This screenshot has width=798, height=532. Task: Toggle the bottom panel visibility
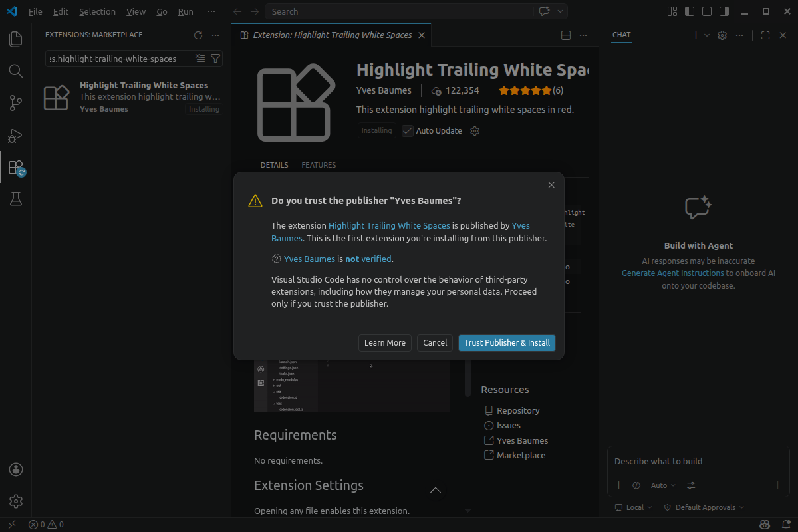pyautogui.click(x=707, y=11)
